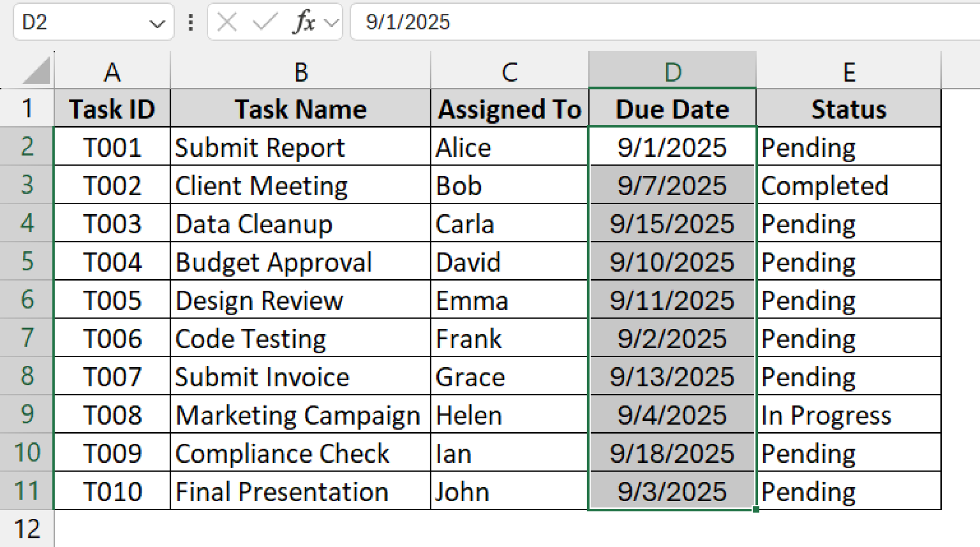Click the T005 task ID cell
This screenshot has width=980, height=547.
[112, 300]
